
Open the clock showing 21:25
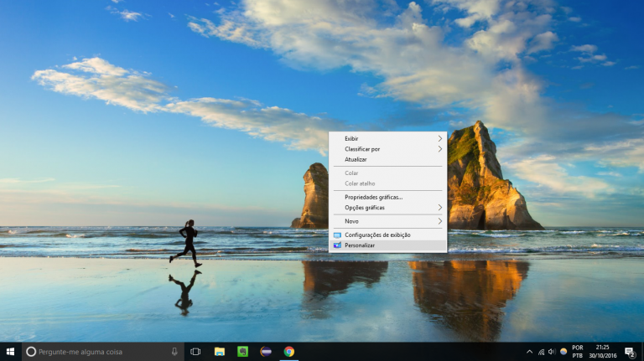pos(603,352)
